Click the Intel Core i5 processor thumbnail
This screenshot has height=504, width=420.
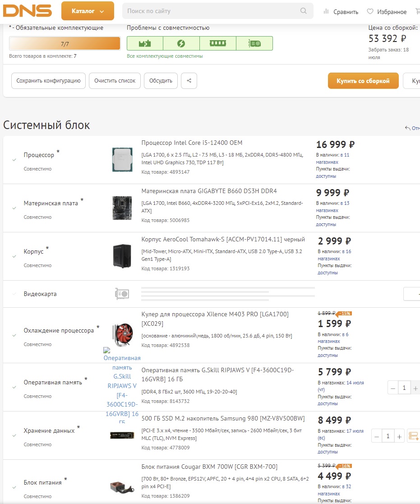point(122,159)
